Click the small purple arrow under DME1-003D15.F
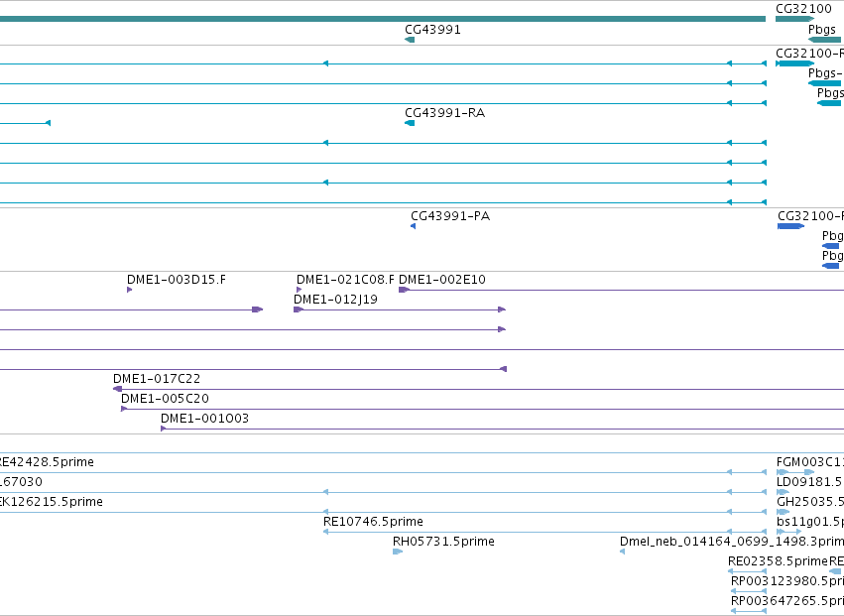The width and height of the screenshot is (844, 616). point(129,290)
